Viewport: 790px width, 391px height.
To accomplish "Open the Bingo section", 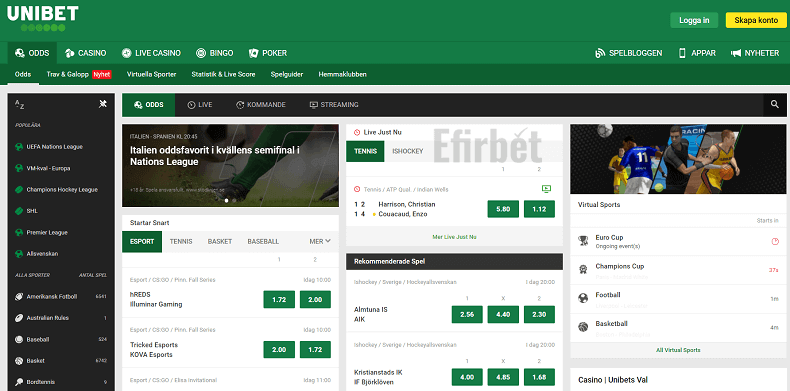I will tap(214, 53).
